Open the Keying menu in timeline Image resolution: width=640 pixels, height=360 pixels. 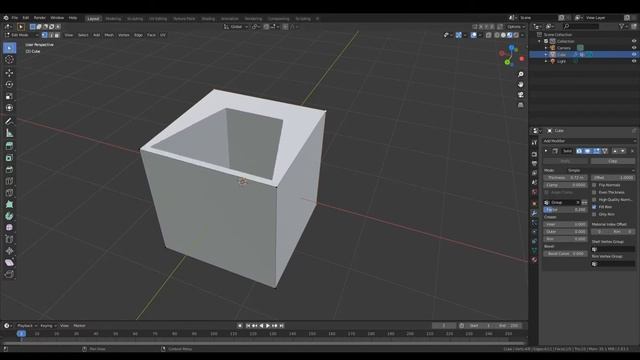pyautogui.click(x=48, y=326)
